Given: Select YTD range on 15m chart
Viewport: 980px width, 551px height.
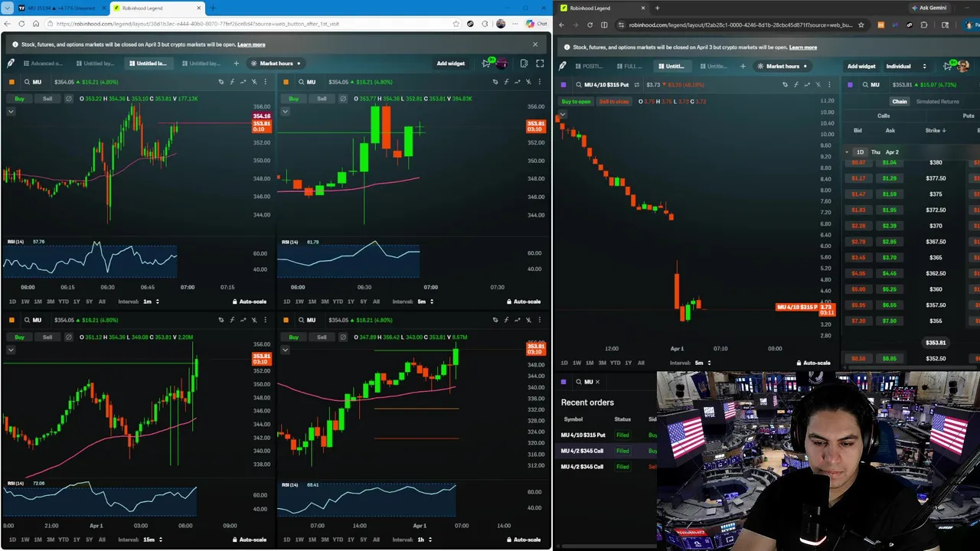Looking at the screenshot, I should pos(64,540).
